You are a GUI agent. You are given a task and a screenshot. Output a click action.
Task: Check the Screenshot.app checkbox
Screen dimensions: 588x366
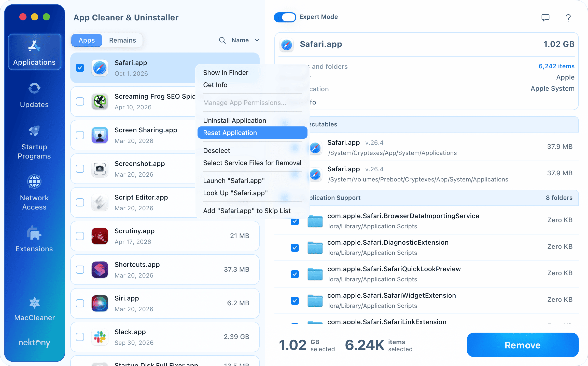click(80, 169)
